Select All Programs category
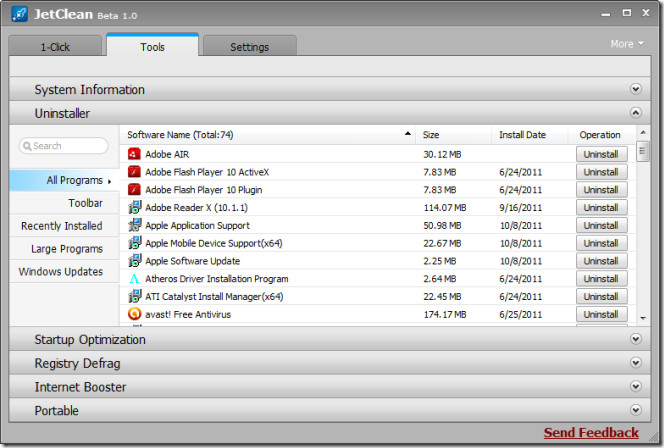 (64, 180)
